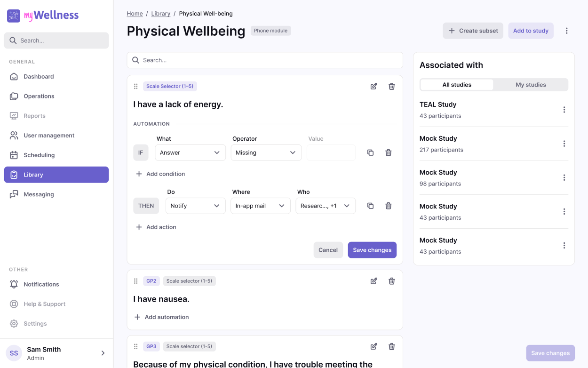The image size is (588, 368).
Task: Click the Library breadcrumb link
Action: pos(161,14)
